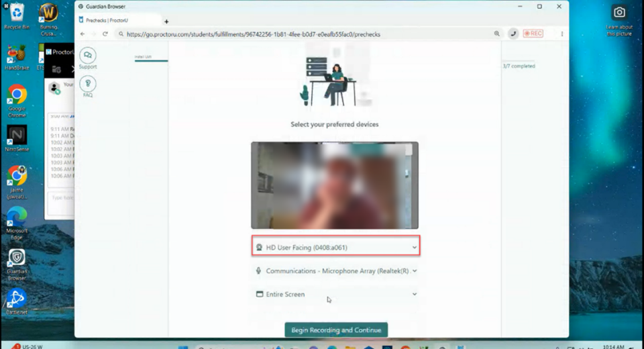
Task: Open the FAQ help icon
Action: [x=87, y=84]
